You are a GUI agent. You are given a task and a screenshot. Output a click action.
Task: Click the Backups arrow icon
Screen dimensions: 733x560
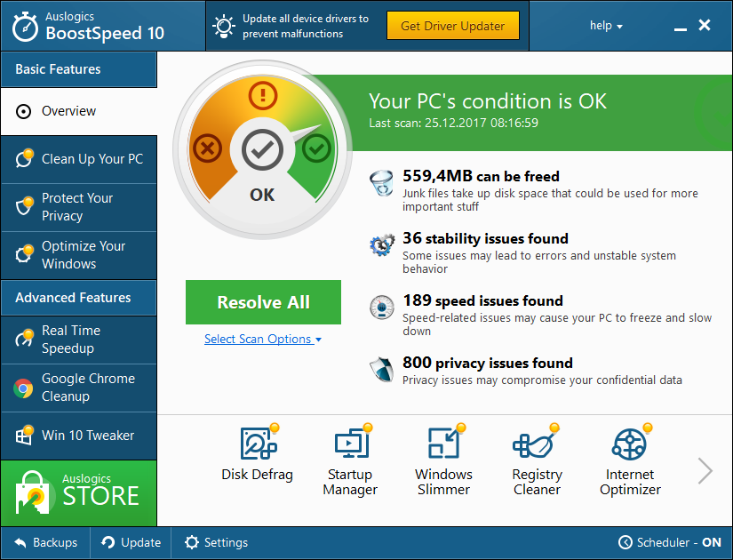20,543
